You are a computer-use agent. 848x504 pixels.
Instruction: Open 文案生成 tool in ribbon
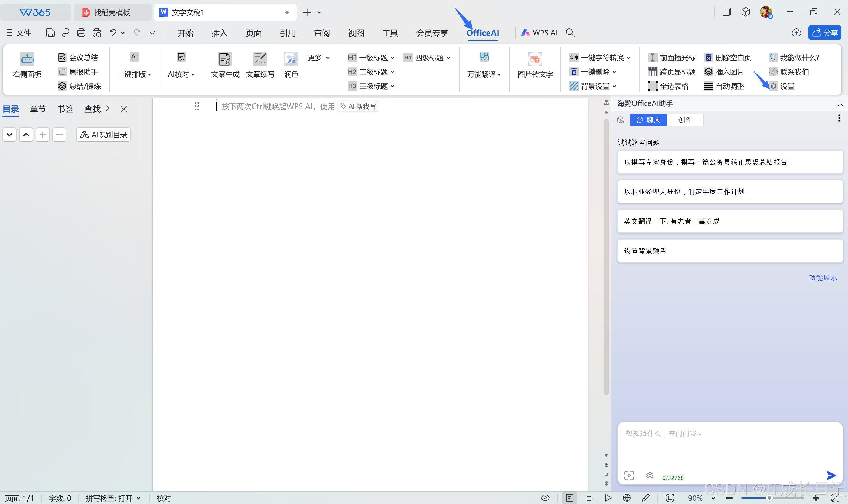(225, 60)
